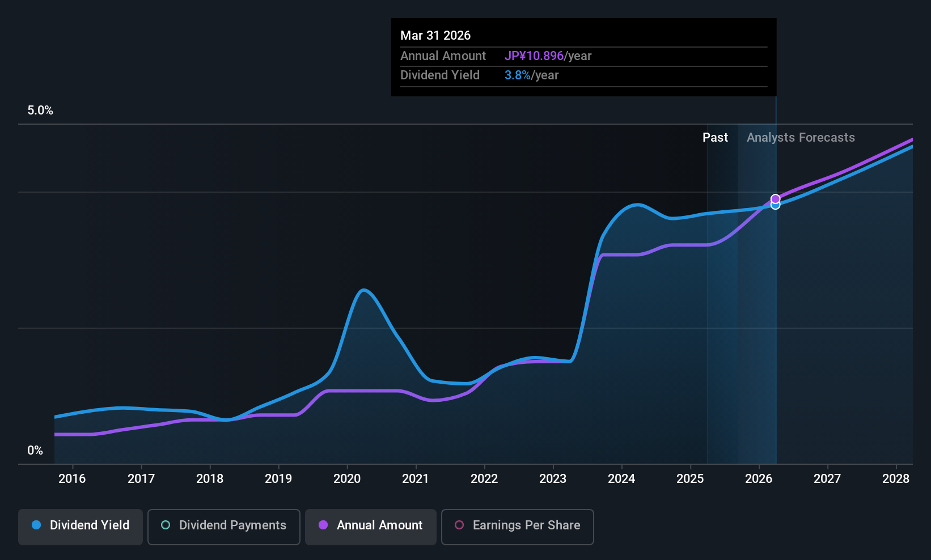Click the JP¥10.896 annual amount value
Screen dimensions: 931x560
point(534,56)
